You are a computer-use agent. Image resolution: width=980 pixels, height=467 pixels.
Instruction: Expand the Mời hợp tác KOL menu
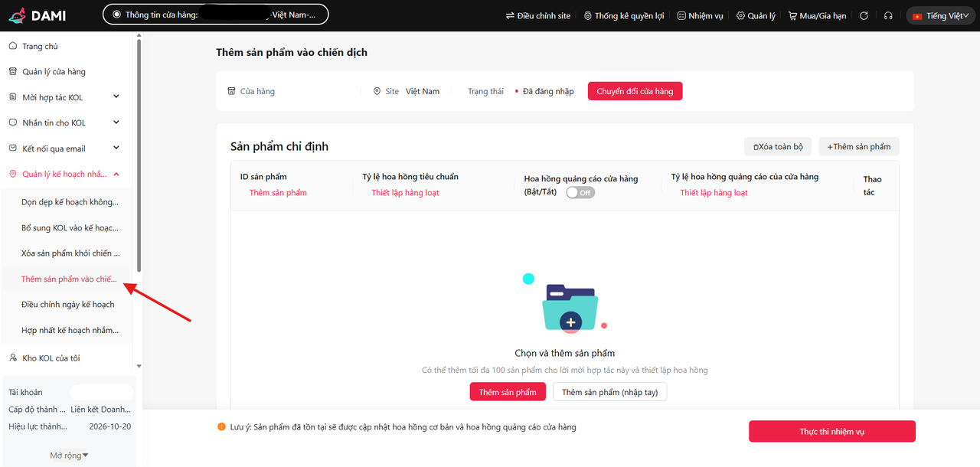[x=116, y=97]
